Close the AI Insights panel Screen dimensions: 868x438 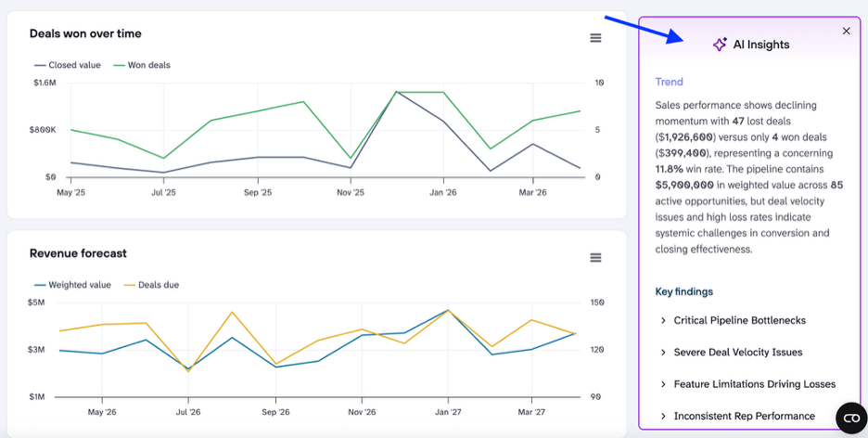846,31
